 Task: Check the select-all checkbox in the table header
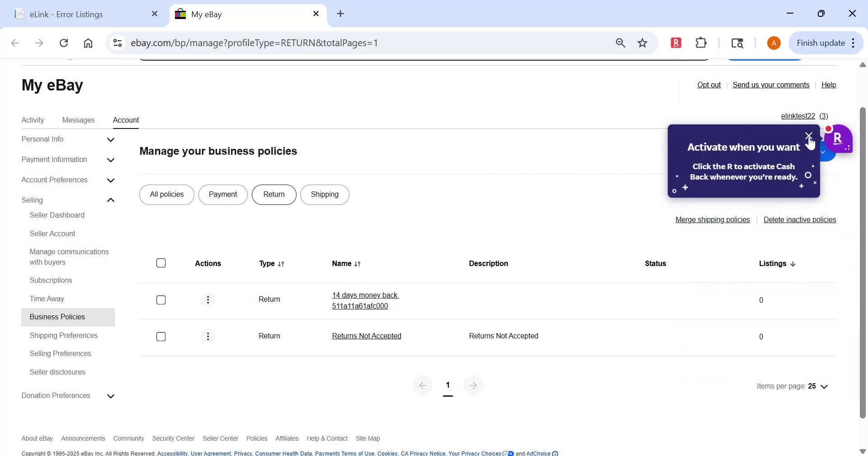point(161,262)
